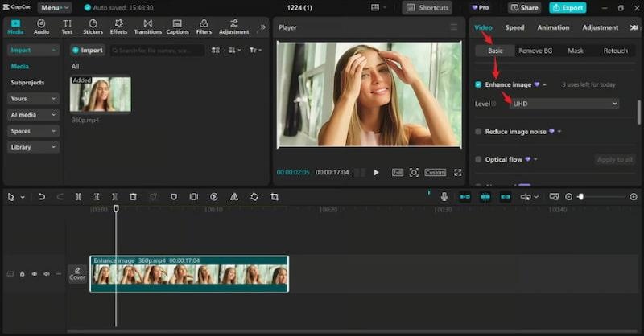Zoom in timeline with plus icon
The height and width of the screenshot is (336, 644).
(634, 197)
